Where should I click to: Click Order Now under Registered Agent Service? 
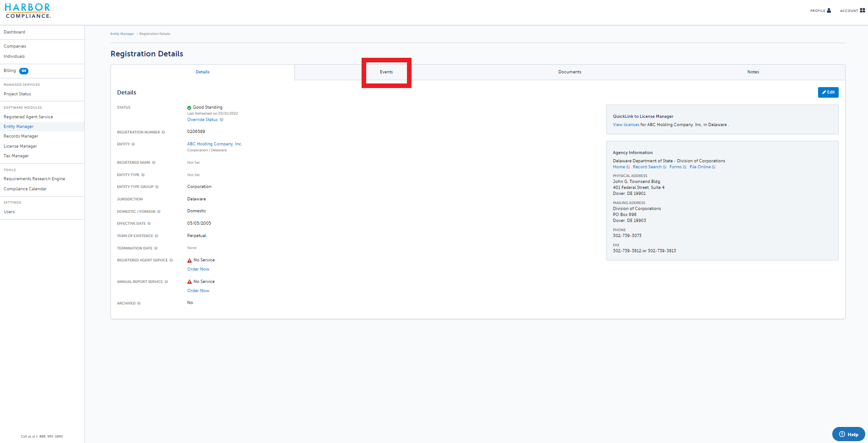coord(198,269)
